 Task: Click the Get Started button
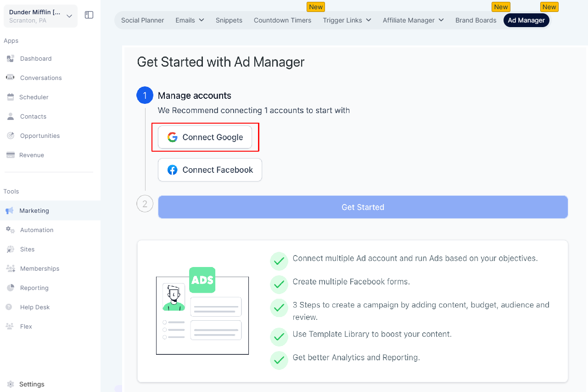click(x=363, y=207)
